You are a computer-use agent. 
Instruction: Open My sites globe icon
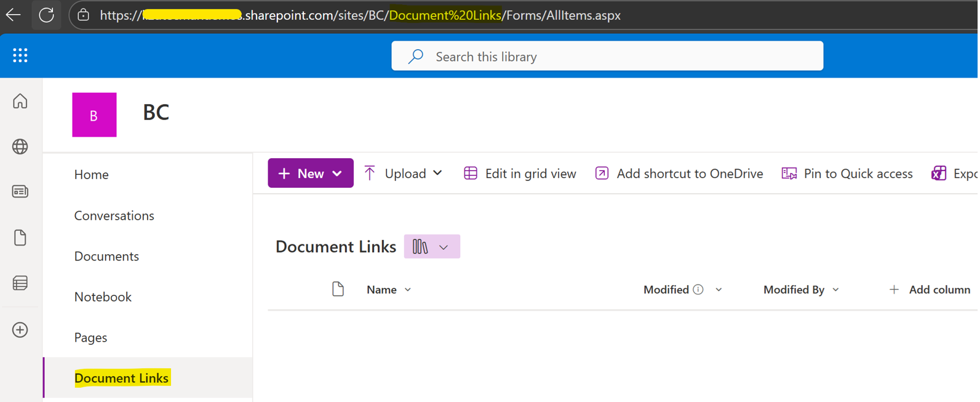(20, 147)
